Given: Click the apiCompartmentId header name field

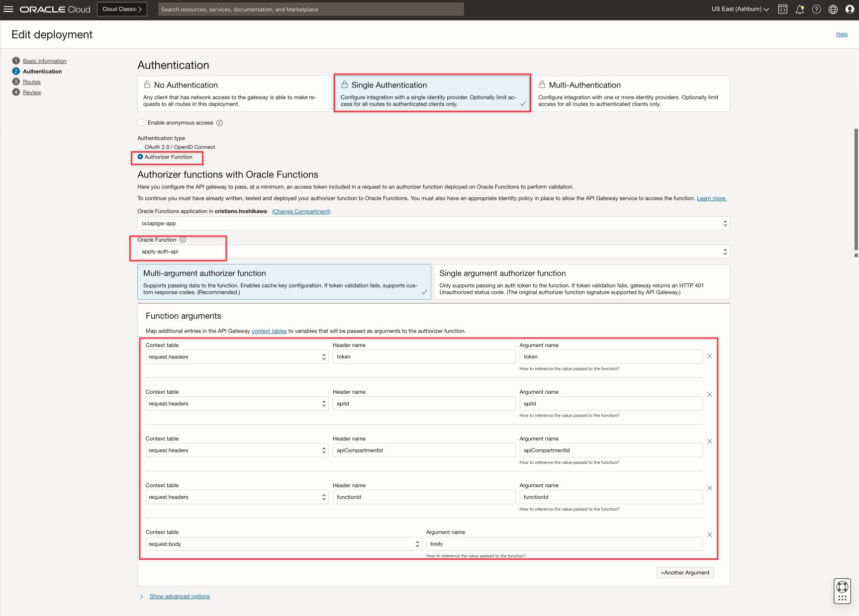Looking at the screenshot, I should [423, 450].
